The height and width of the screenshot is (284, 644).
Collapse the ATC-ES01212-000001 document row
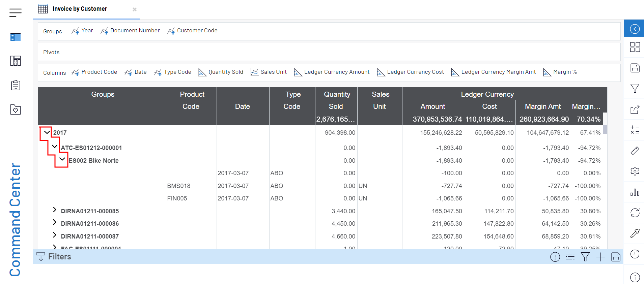[54, 147]
